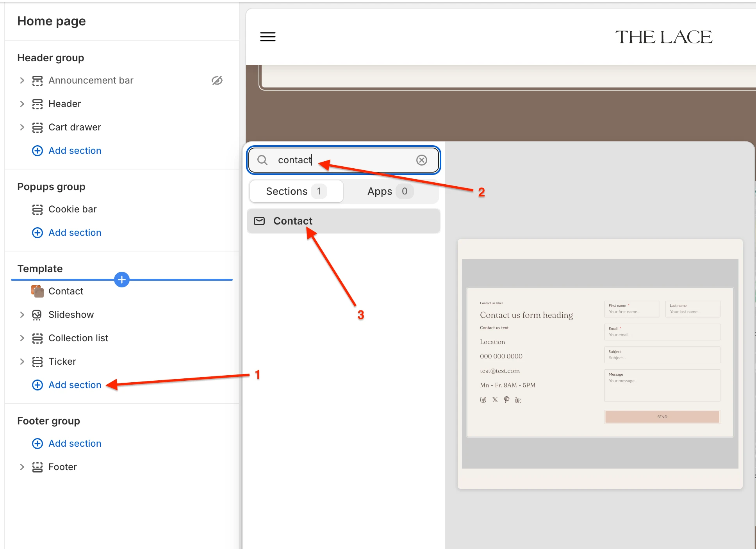Add section in Popups group

(67, 233)
